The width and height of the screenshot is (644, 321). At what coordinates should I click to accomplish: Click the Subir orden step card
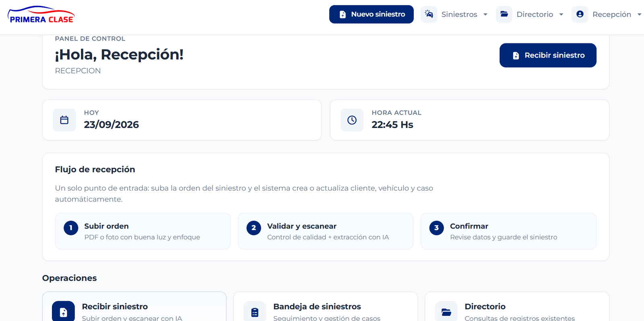[x=143, y=231]
